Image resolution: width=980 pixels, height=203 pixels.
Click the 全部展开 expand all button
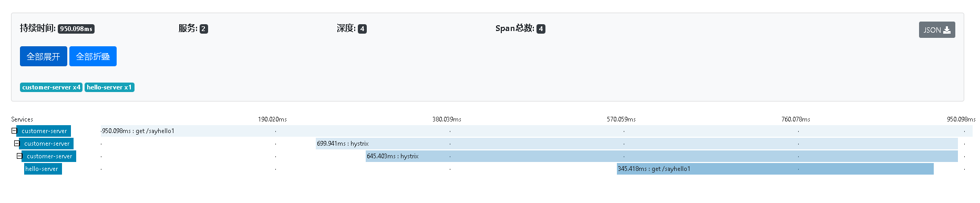pos(44,56)
